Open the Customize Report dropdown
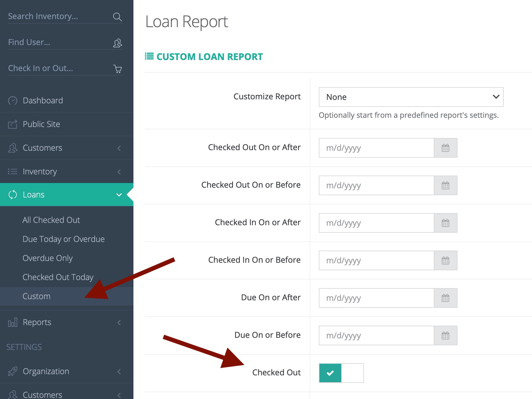This screenshot has width=532, height=399. [411, 97]
